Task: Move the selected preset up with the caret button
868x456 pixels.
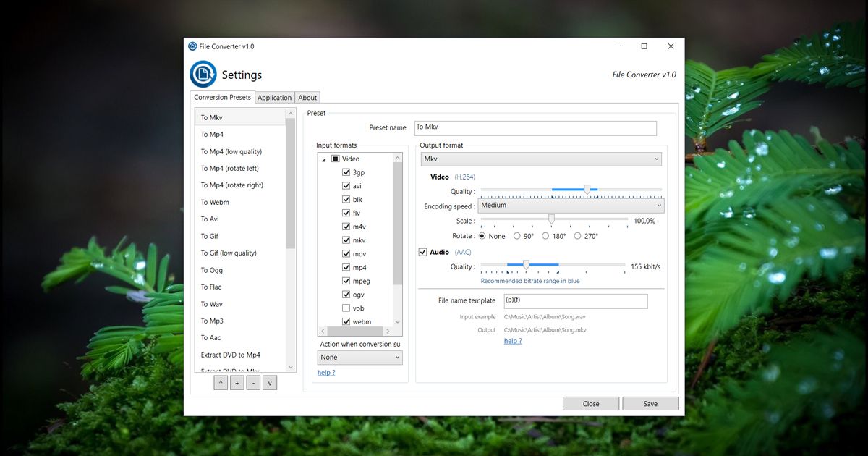Action: pos(221,382)
